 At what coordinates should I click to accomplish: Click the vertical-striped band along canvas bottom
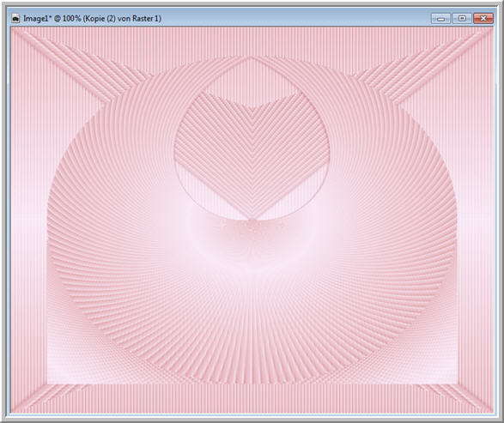pos(252,398)
